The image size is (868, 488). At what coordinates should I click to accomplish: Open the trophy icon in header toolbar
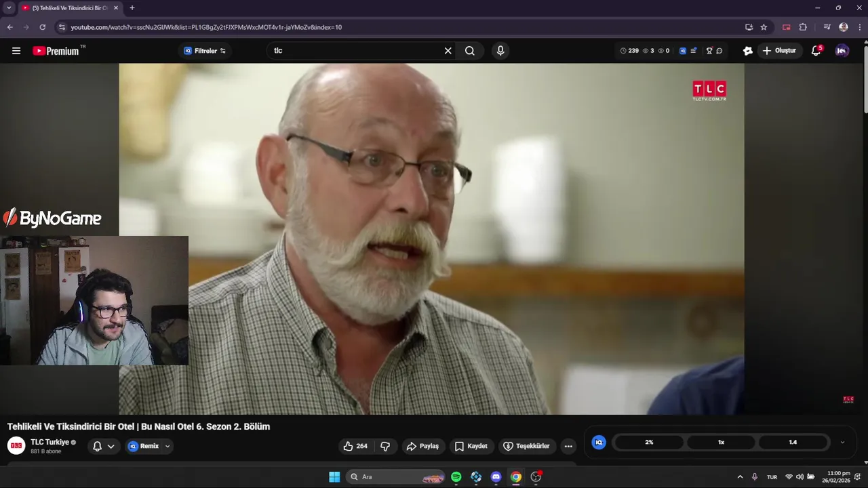tap(709, 51)
